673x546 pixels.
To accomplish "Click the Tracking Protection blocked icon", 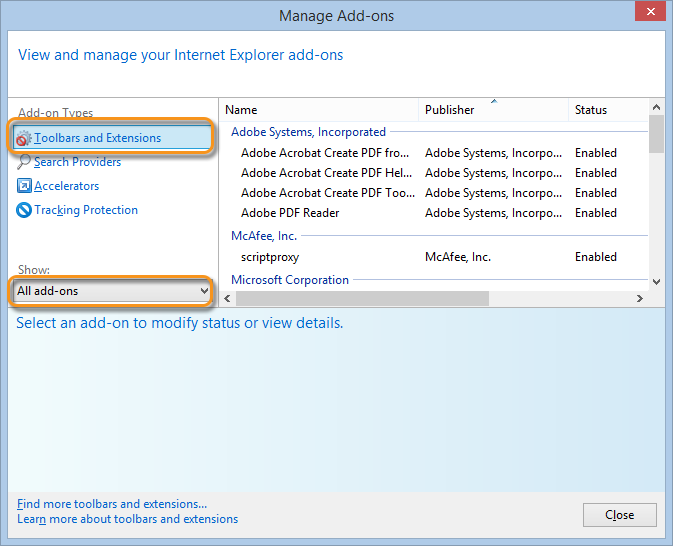I will (25, 210).
